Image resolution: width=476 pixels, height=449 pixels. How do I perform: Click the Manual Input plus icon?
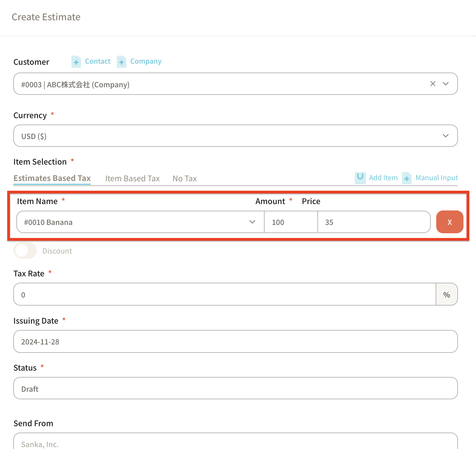tap(406, 178)
